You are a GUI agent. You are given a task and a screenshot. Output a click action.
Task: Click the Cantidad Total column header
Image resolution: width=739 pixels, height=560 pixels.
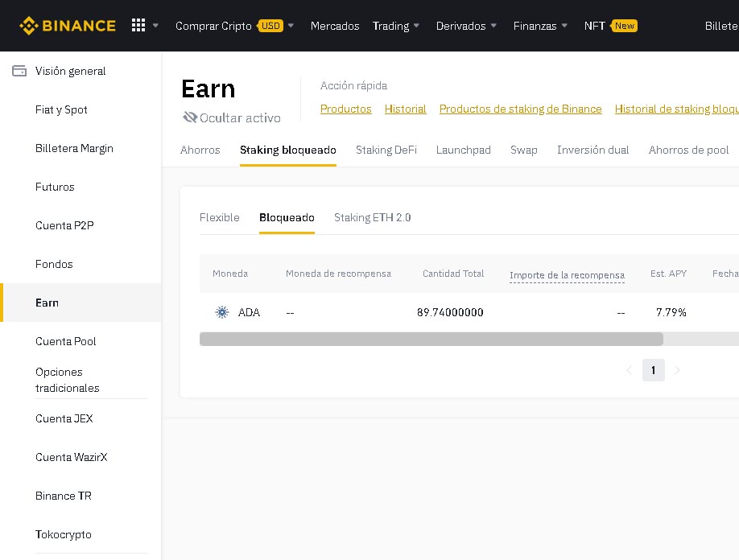(453, 274)
